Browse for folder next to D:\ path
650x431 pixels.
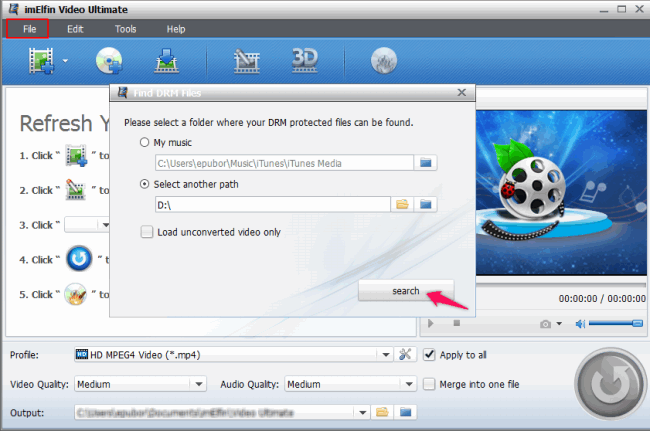click(x=402, y=204)
